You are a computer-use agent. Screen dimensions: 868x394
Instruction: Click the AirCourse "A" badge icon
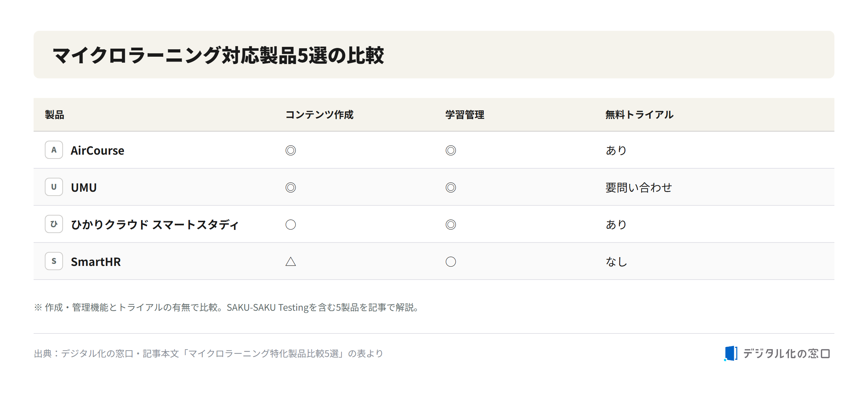54,150
